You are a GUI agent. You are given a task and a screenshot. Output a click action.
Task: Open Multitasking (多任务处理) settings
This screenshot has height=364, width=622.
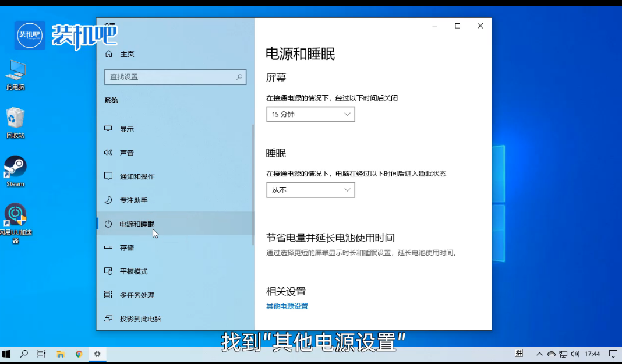coord(137,295)
